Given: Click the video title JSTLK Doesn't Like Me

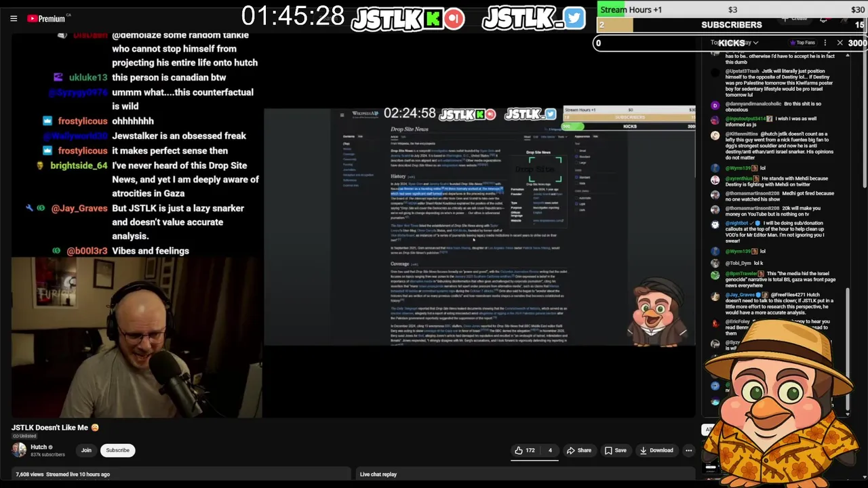Looking at the screenshot, I should tap(55, 428).
